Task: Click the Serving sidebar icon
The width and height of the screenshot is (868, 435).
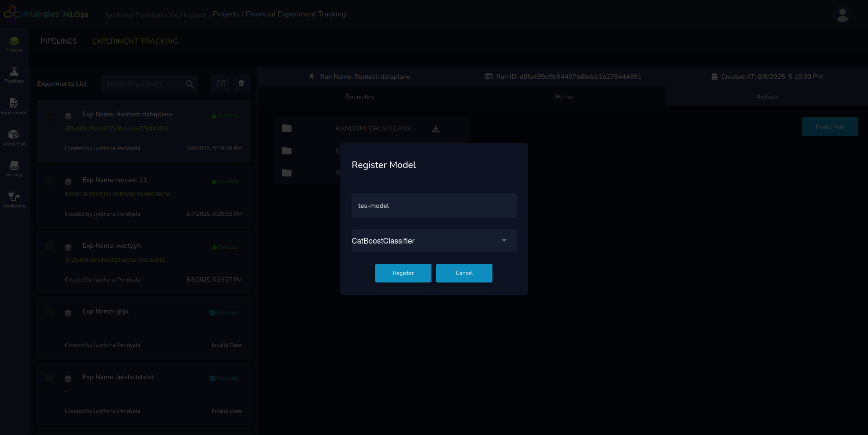Action: tap(14, 168)
